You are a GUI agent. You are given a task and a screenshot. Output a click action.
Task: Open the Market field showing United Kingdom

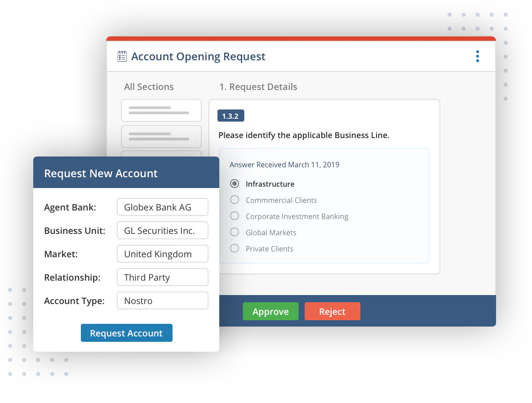click(x=162, y=254)
